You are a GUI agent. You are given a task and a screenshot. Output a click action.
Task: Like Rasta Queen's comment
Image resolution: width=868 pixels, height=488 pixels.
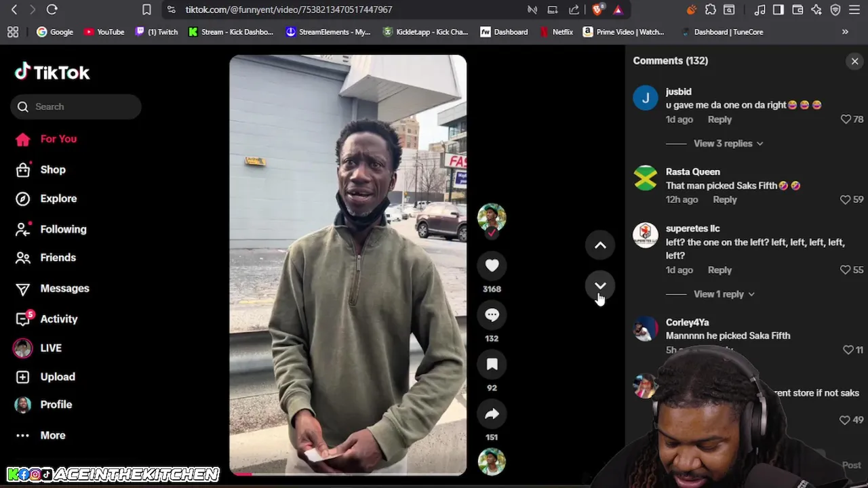pos(845,200)
